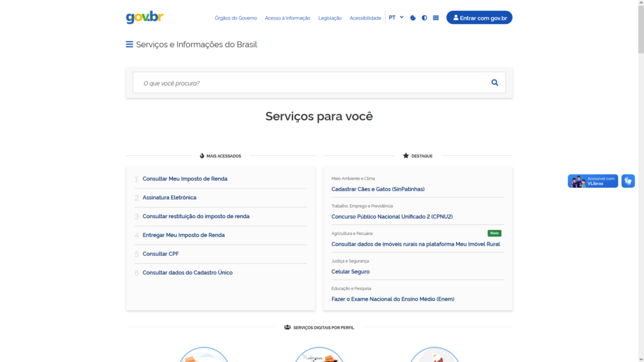Click the gov.br logo
The width and height of the screenshot is (644, 362).
point(145,18)
